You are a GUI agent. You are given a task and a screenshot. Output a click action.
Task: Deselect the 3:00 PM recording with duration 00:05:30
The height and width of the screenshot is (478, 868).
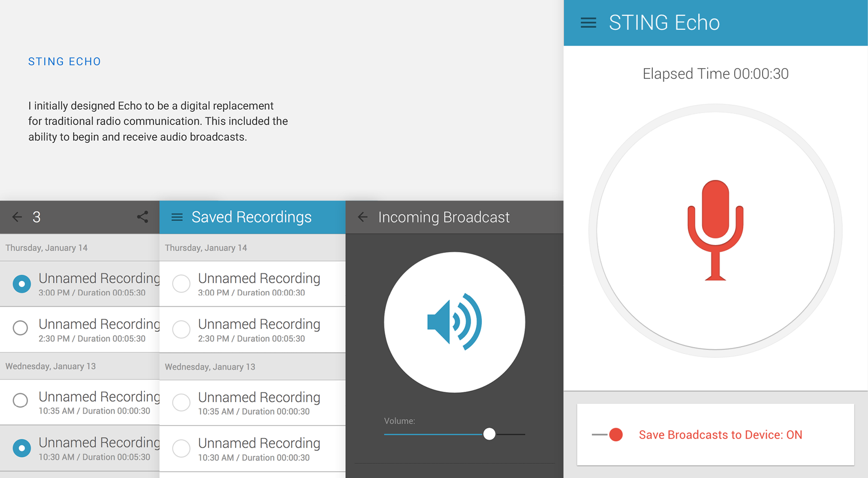click(x=22, y=284)
